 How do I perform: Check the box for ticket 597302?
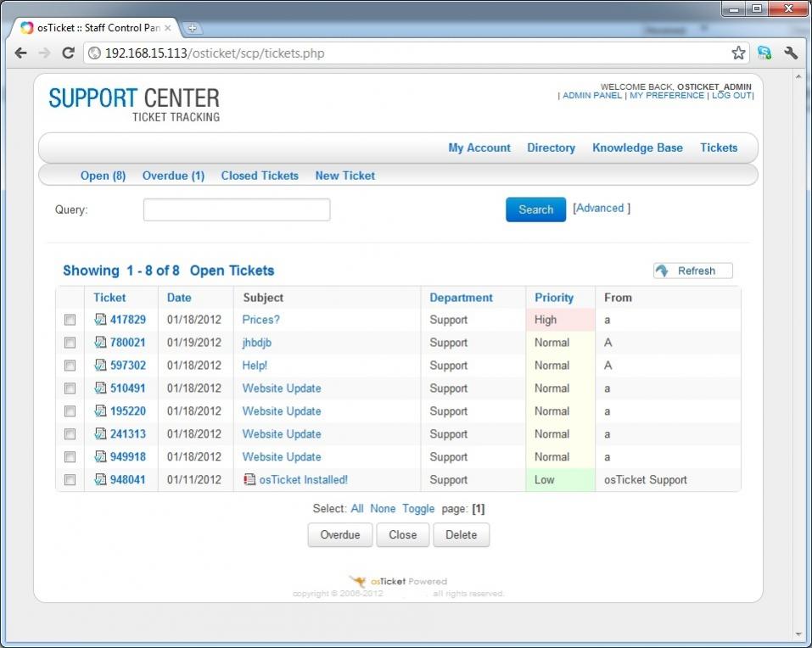[70, 366]
